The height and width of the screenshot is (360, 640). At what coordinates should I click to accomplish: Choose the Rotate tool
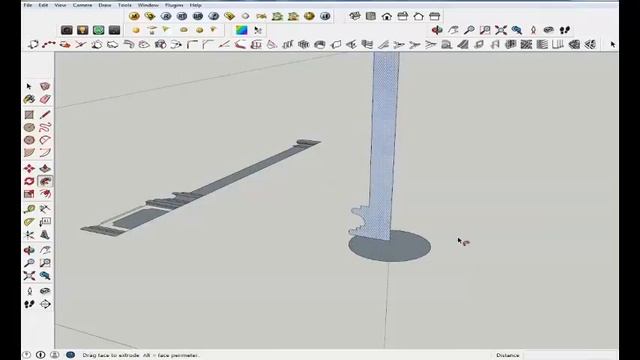click(29, 181)
